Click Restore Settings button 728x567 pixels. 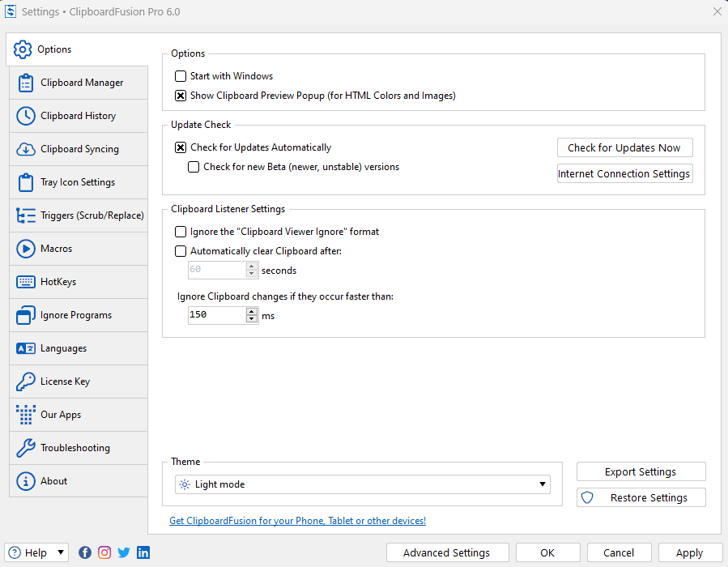coord(641,498)
